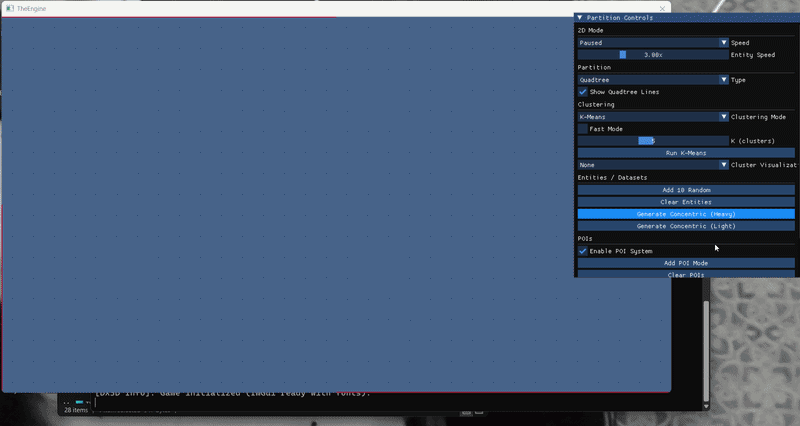
Task: Click the Entity Speed slider
Action: 652,55
